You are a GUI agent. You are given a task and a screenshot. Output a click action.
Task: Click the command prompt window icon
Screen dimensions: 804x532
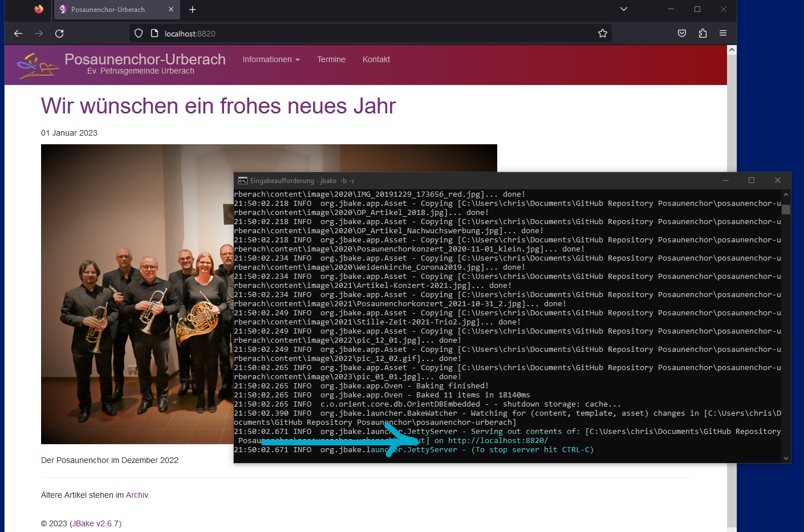tap(243, 181)
